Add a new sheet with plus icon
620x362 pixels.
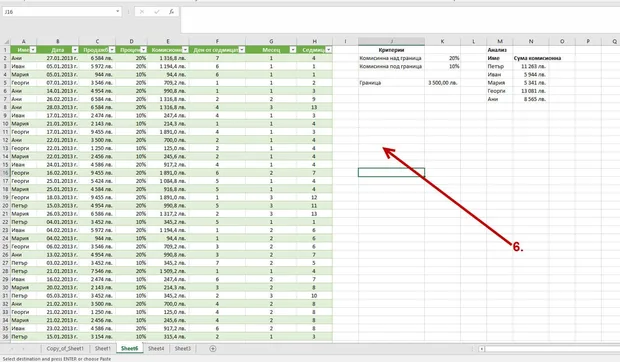pos(213,349)
